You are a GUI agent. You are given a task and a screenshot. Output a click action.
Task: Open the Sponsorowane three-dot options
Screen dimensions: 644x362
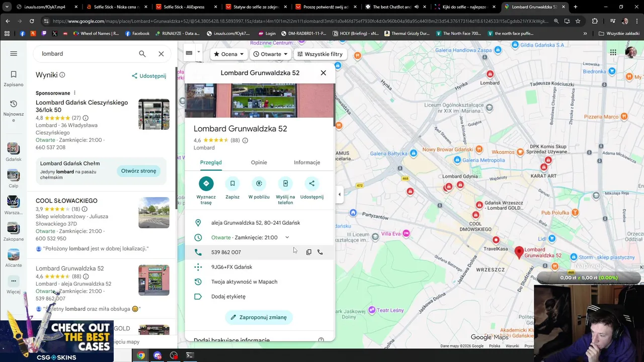(x=74, y=93)
